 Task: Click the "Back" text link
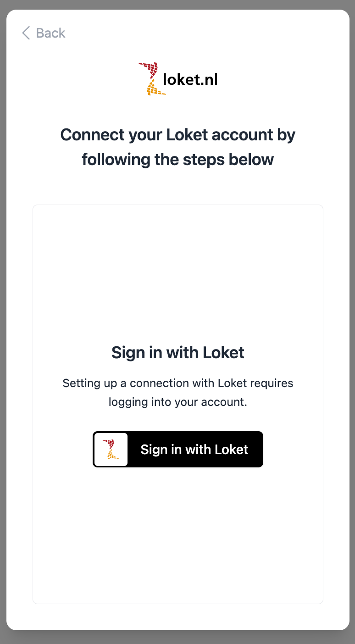[51, 33]
